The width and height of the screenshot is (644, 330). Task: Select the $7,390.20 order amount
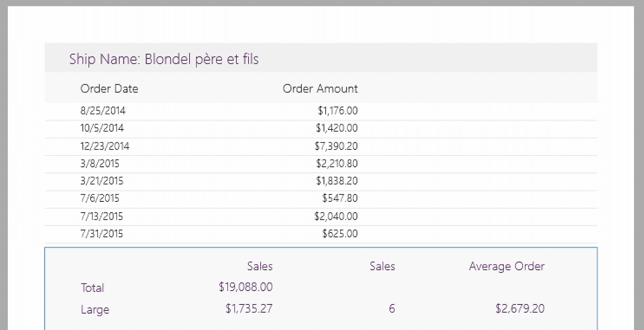tap(336, 146)
